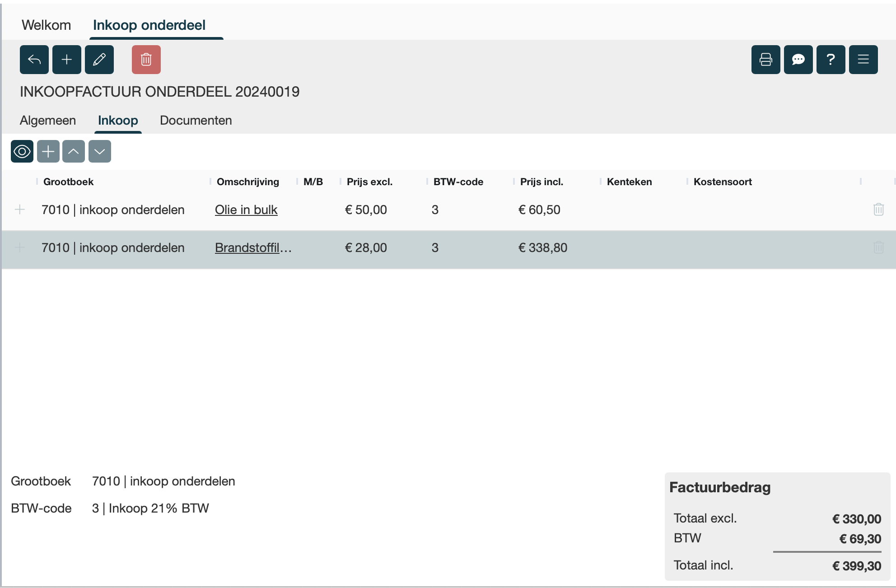Open the Documenten tab
896x588 pixels.
pyautogui.click(x=196, y=121)
